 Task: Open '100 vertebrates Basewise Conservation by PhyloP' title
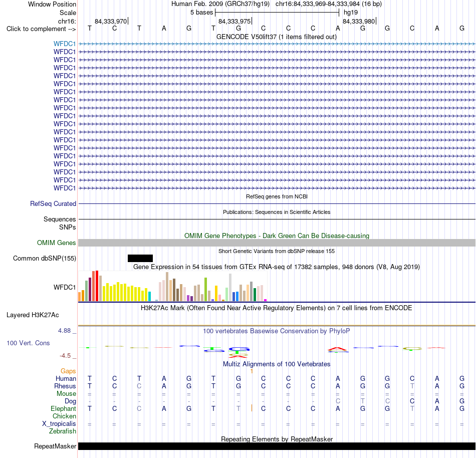coord(277,331)
